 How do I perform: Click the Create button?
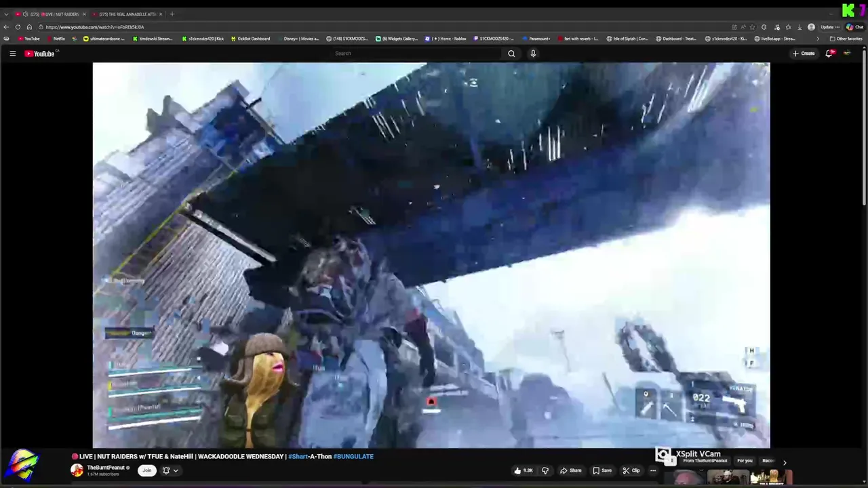(x=804, y=54)
